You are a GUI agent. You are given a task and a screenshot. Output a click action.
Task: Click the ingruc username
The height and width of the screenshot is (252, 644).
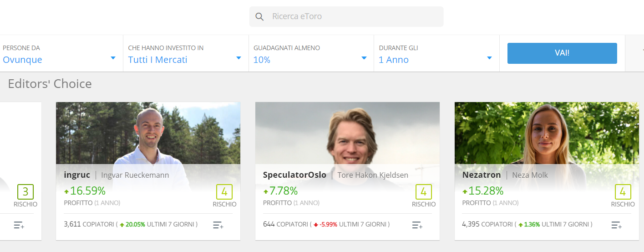tap(77, 175)
